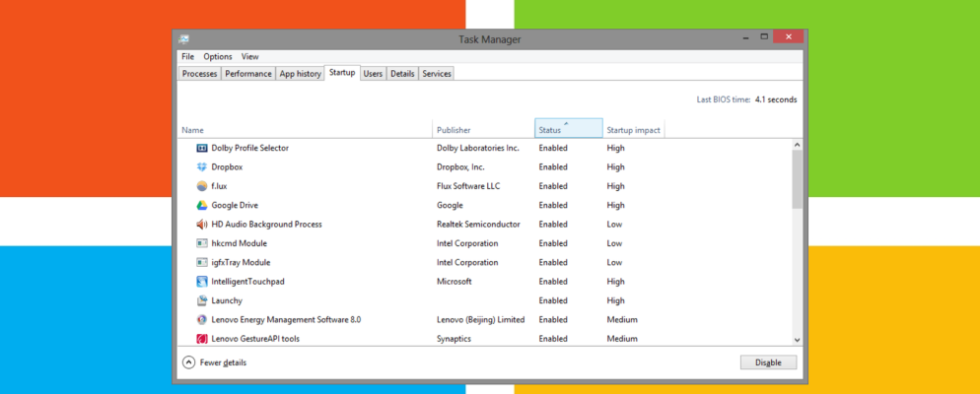Viewport: 980px width, 394px height.
Task: Click publisher Dolby Laboratories Inc.
Action: [x=478, y=148]
